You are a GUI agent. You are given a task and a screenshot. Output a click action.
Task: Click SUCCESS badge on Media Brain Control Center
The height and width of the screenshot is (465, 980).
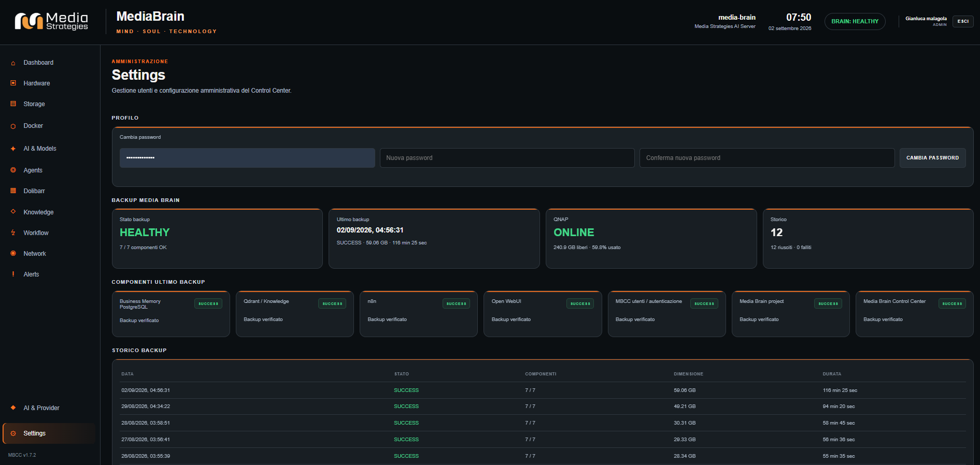tap(952, 304)
